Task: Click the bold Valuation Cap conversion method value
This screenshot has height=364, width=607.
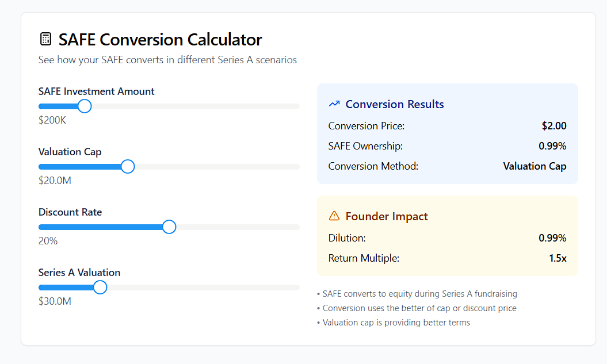Action: 535,166
